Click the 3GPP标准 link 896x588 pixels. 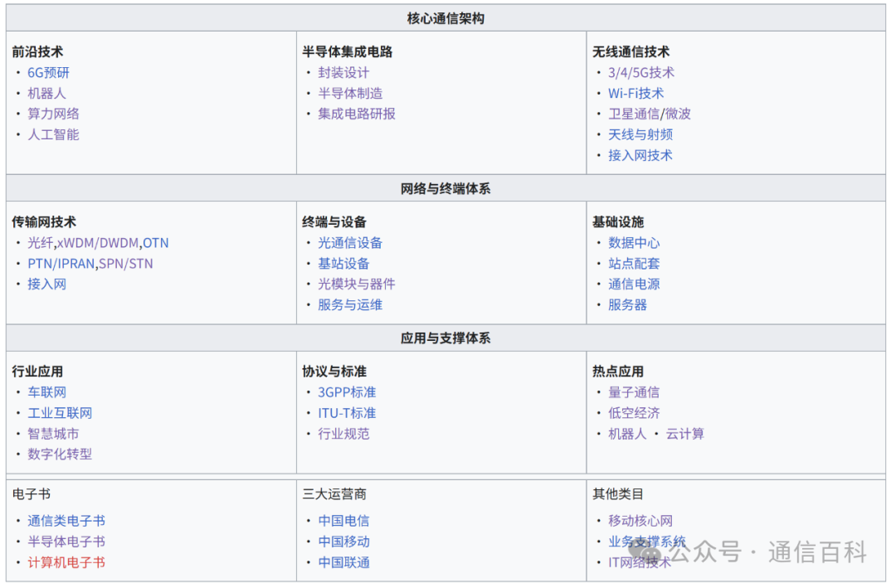click(x=347, y=392)
